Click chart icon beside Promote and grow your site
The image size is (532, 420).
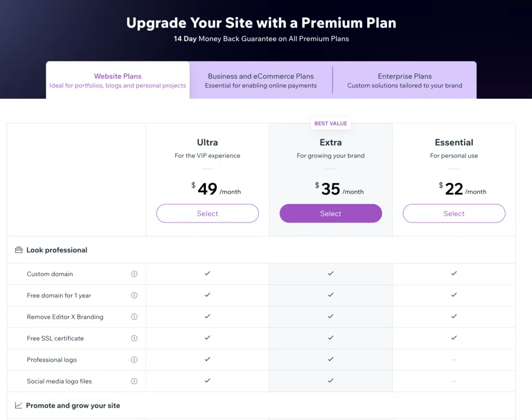[x=18, y=405]
